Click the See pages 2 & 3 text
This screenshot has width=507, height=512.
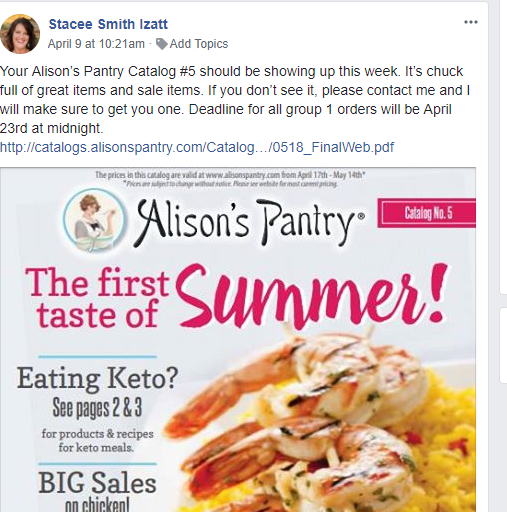point(97,408)
